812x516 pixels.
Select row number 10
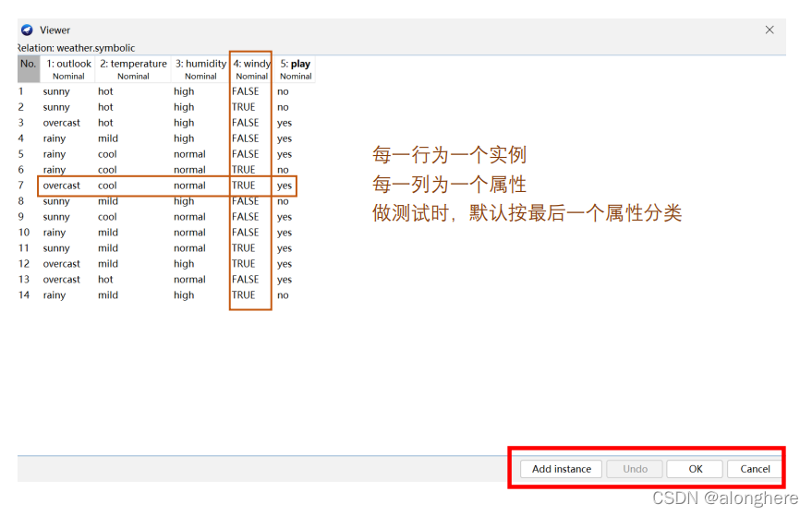point(24,233)
